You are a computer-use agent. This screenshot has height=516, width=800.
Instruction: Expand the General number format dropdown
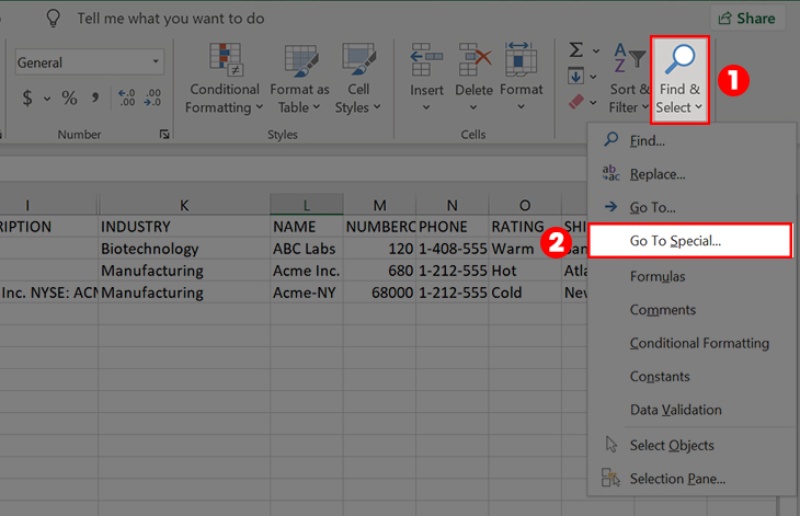tap(156, 62)
